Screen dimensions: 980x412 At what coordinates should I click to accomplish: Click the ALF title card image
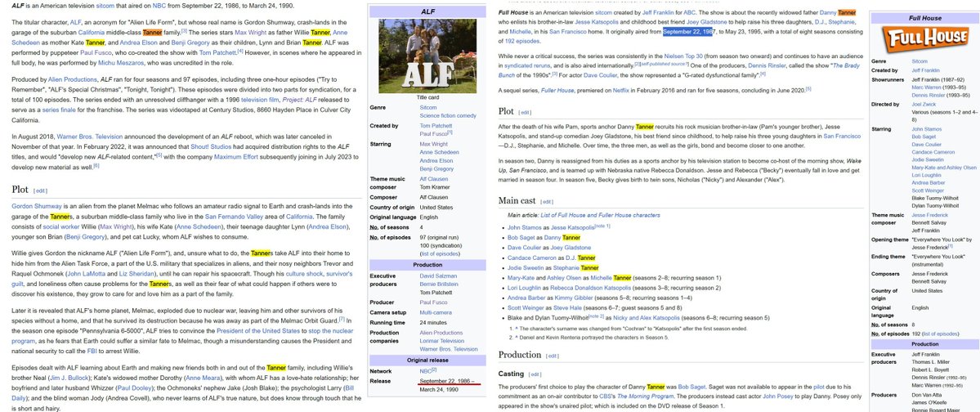tap(427, 56)
